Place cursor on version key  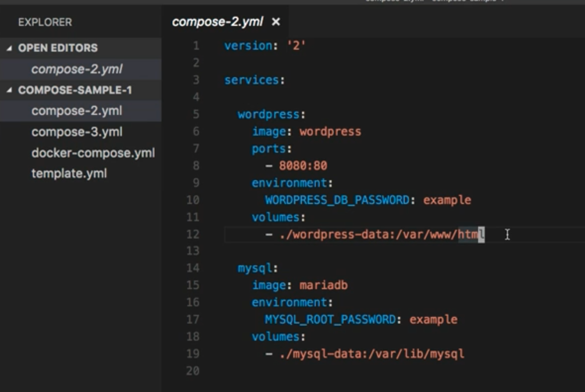(248, 46)
